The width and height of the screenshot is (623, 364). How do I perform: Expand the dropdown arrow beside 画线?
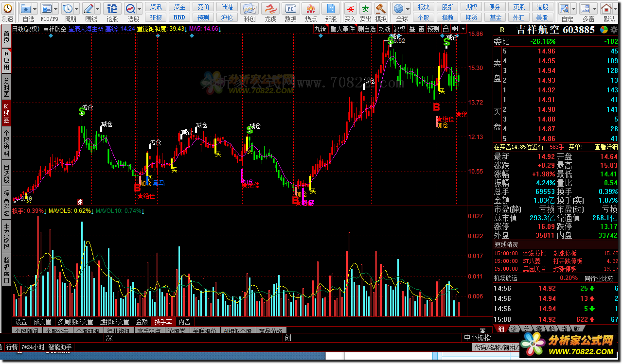[x=98, y=9]
